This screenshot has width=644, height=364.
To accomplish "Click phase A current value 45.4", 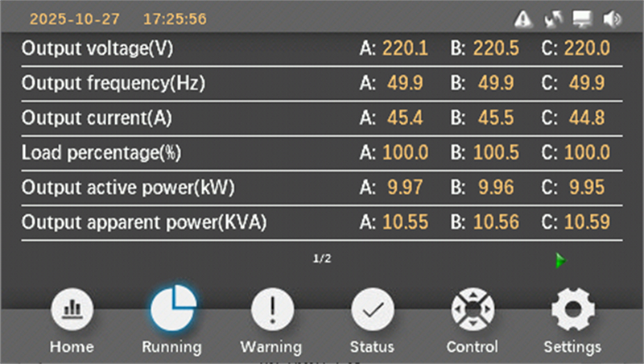I will [x=405, y=118].
